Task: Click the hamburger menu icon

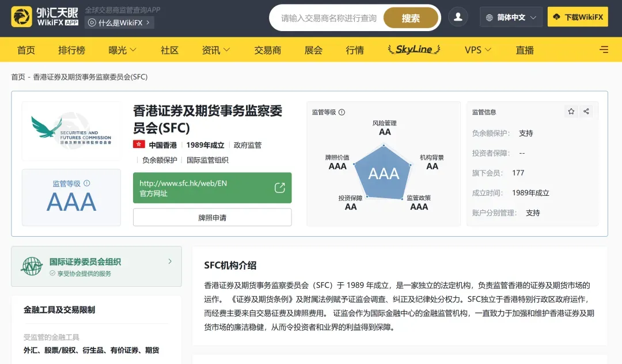Action: [604, 50]
